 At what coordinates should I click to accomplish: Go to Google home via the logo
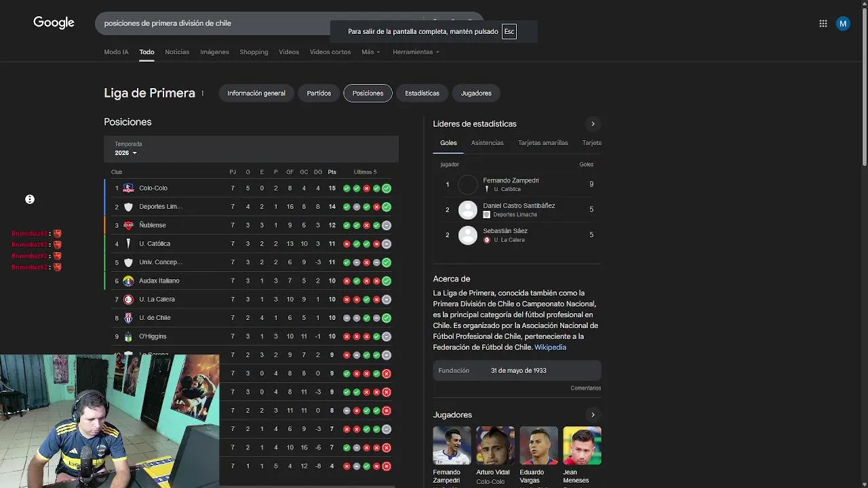[x=54, y=23]
